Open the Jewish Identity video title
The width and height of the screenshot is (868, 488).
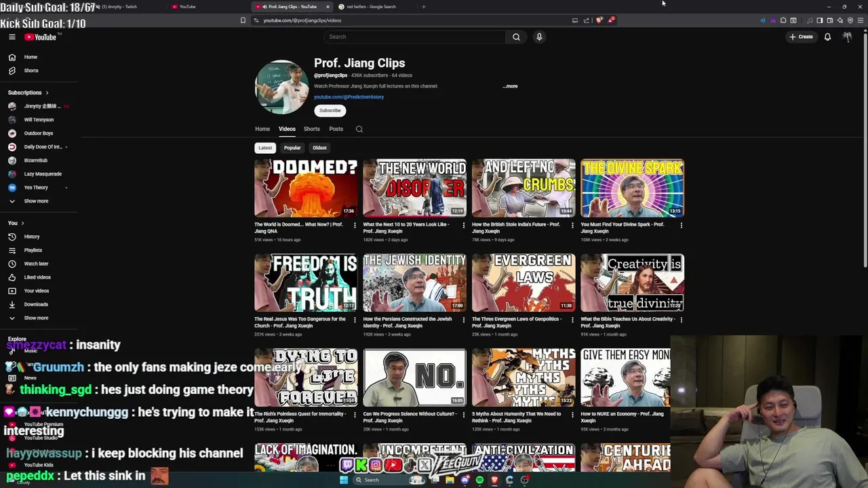click(407, 322)
